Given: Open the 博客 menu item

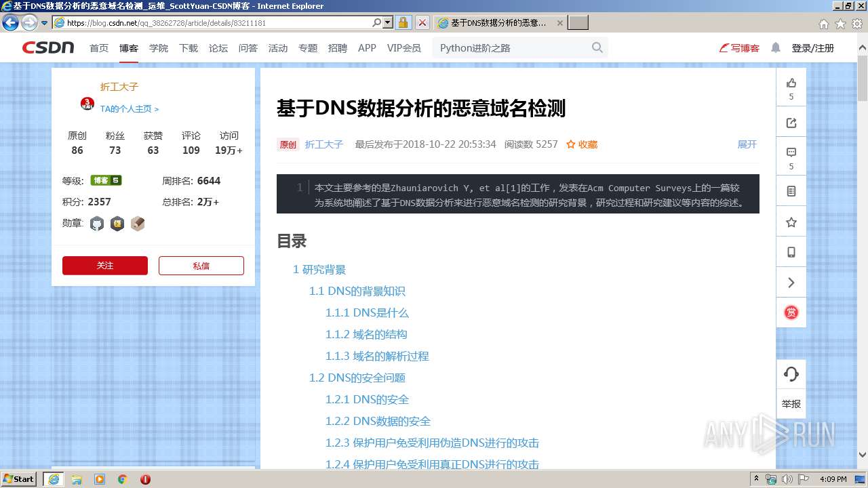Looking at the screenshot, I should click(129, 48).
